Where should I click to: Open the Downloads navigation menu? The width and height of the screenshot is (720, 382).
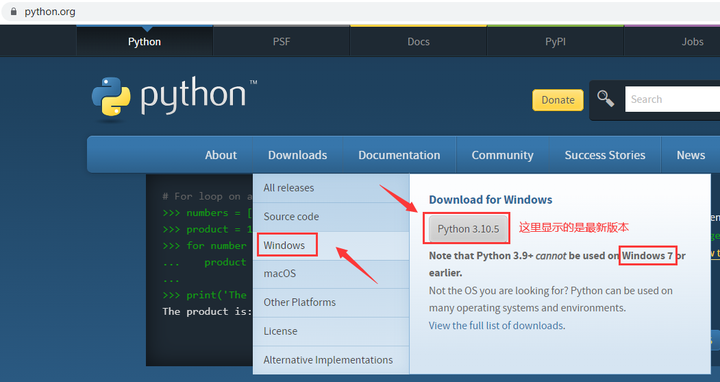pyautogui.click(x=298, y=155)
